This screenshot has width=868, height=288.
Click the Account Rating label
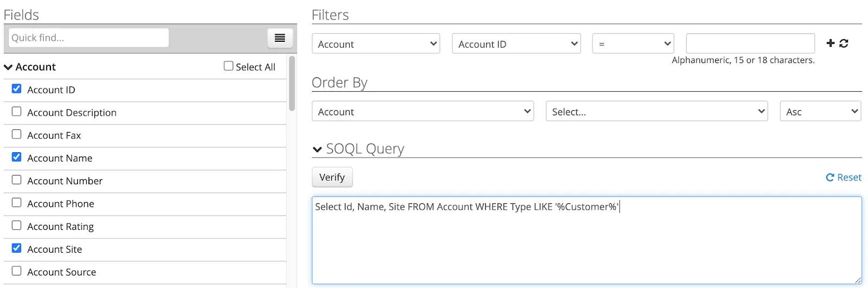pyautogui.click(x=61, y=227)
